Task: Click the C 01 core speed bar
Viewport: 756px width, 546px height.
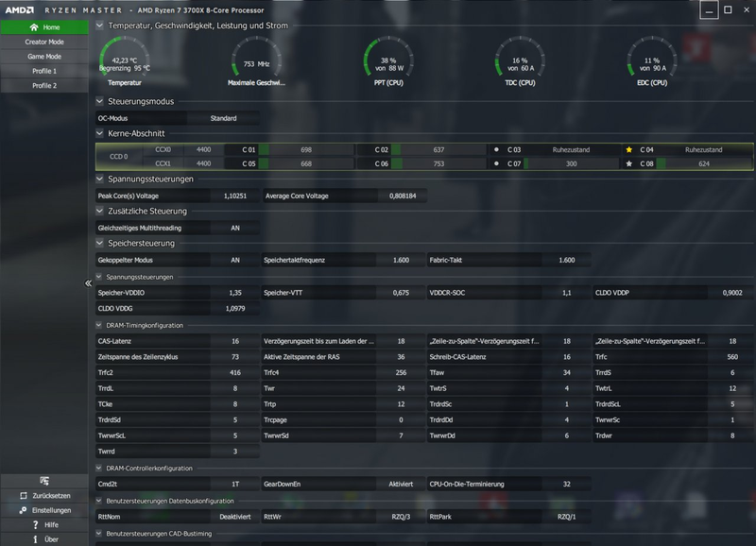Action: pos(305,150)
